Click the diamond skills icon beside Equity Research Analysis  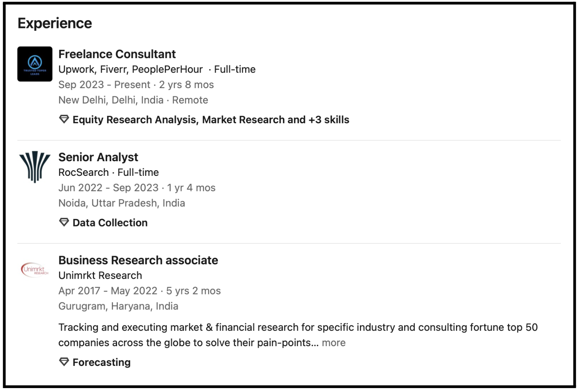click(x=64, y=119)
